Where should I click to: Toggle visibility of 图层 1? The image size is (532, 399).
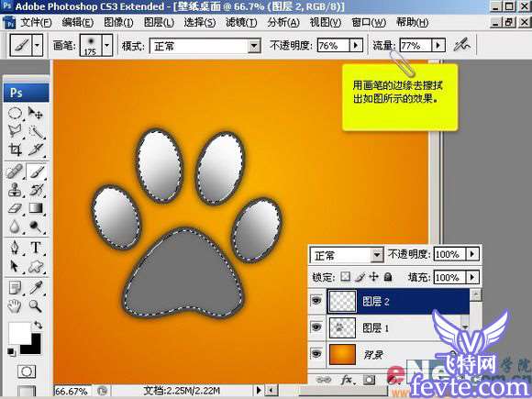click(x=316, y=327)
